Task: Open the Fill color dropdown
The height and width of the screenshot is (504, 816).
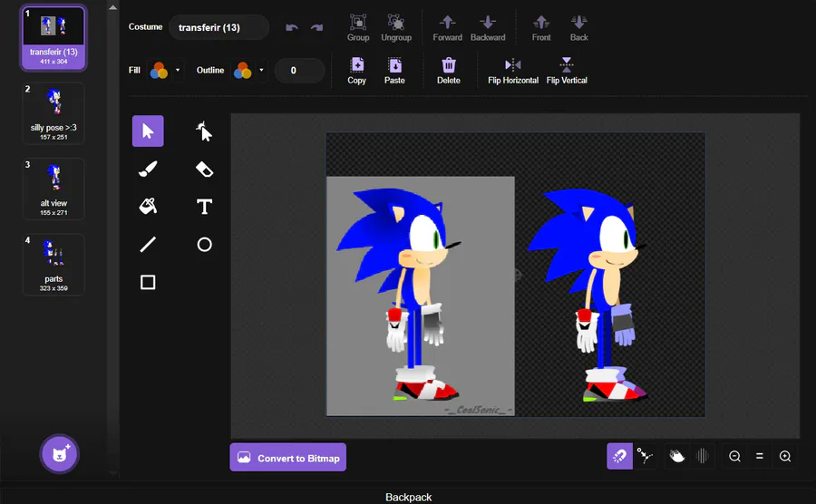Action: [178, 70]
